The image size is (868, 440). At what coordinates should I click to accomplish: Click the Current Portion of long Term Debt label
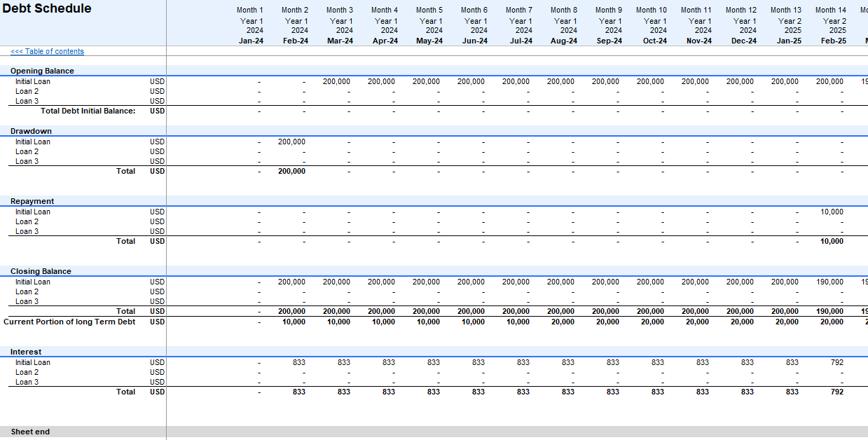[69, 322]
